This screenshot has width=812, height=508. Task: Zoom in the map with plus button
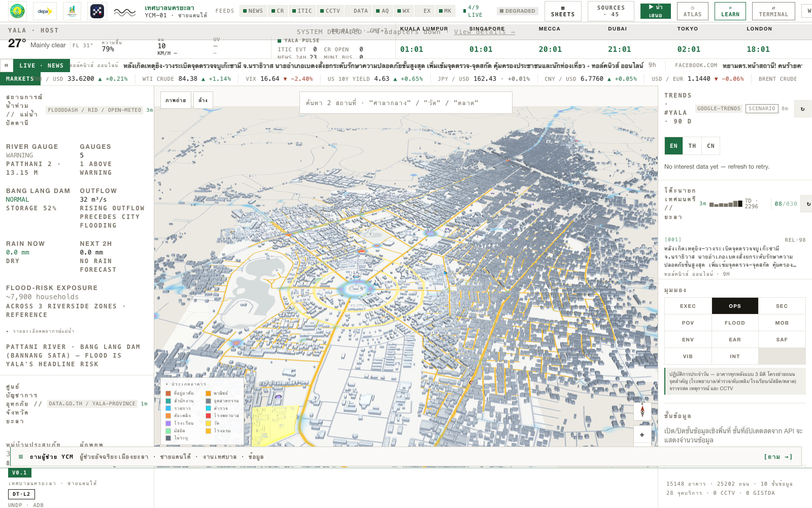tap(642, 434)
